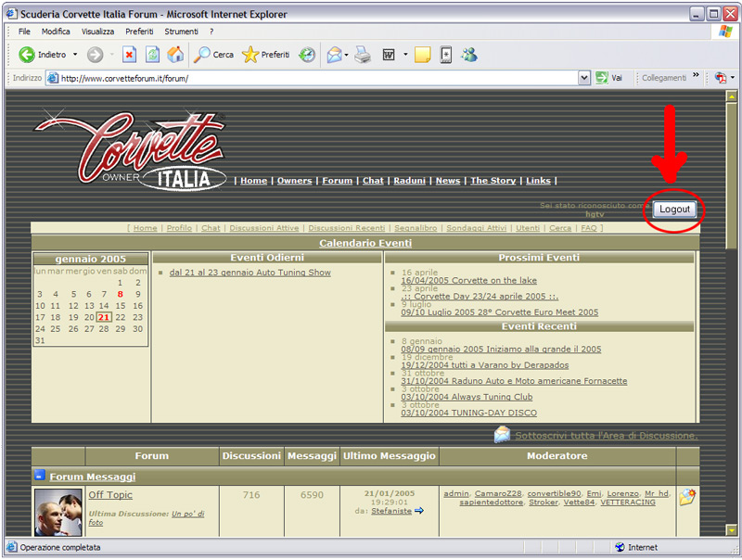742x560 pixels.
Task: Open the forward button history dropdown
Action: point(111,55)
